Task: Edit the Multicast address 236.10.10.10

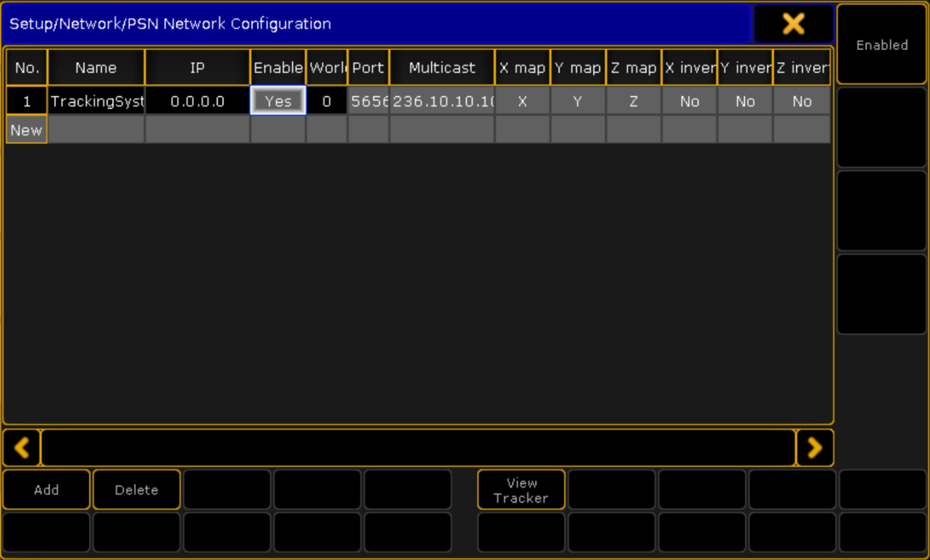Action: 442,101
